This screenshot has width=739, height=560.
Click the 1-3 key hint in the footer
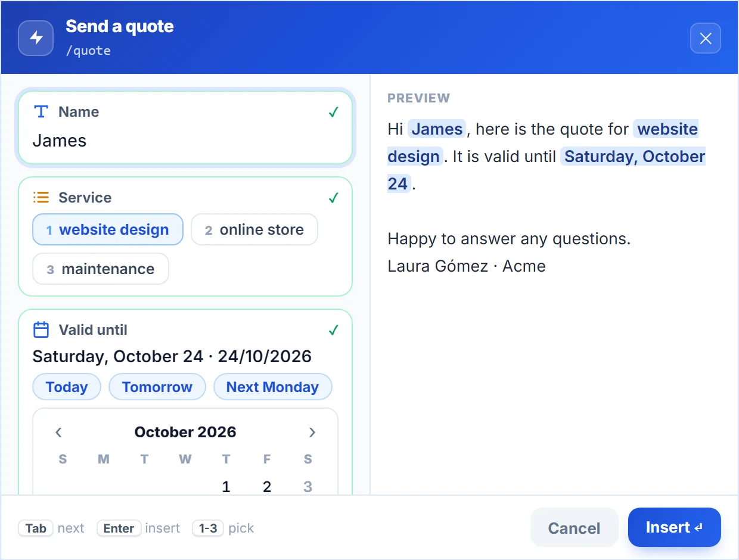coord(208,528)
